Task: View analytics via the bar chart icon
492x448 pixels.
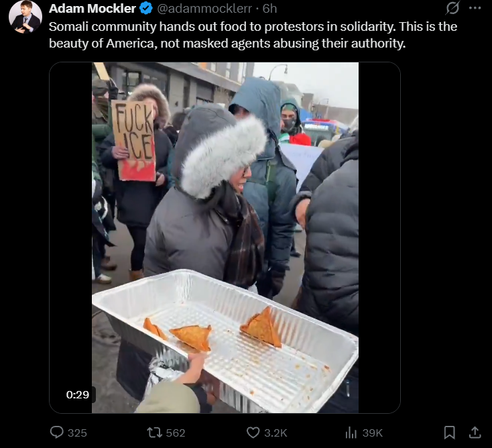Action: point(351,433)
